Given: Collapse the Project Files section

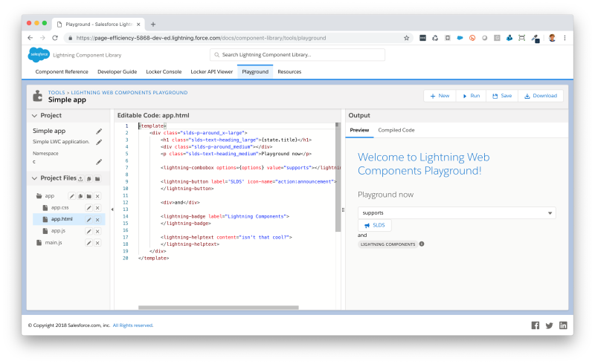Looking at the screenshot, I should (34, 178).
